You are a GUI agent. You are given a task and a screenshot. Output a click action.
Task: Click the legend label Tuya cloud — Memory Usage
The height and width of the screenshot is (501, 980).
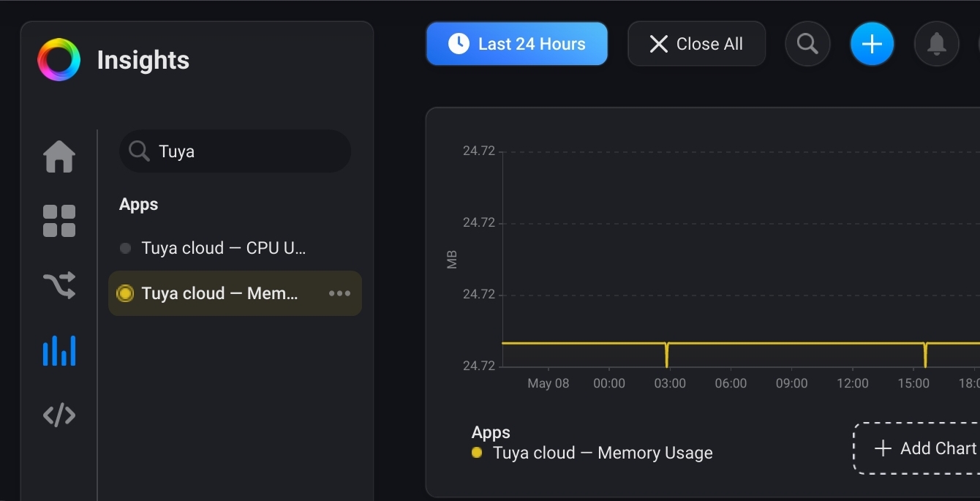603,453
